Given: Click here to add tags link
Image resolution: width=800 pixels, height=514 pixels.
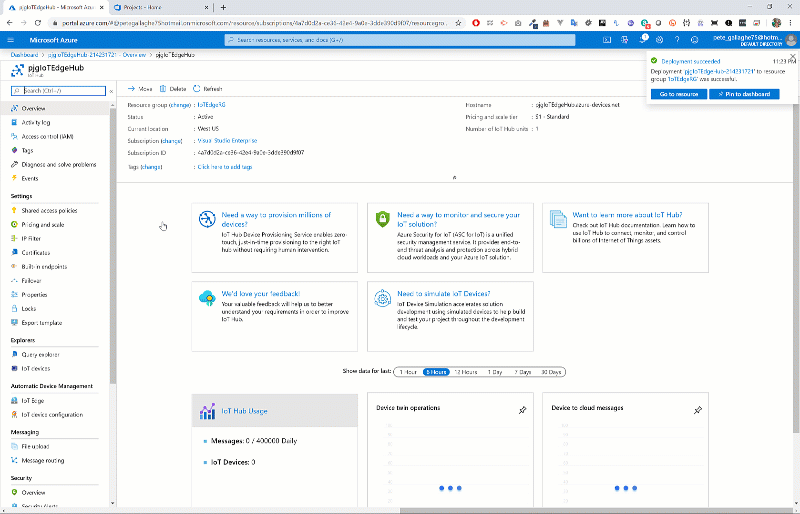Looking at the screenshot, I should coord(224,167).
